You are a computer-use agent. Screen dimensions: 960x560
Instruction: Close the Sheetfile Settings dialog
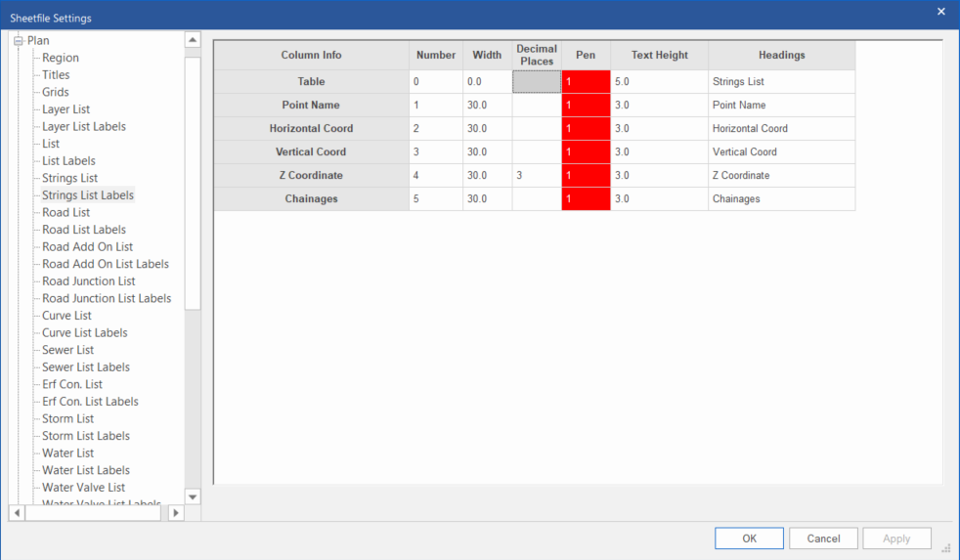pyautogui.click(x=940, y=12)
